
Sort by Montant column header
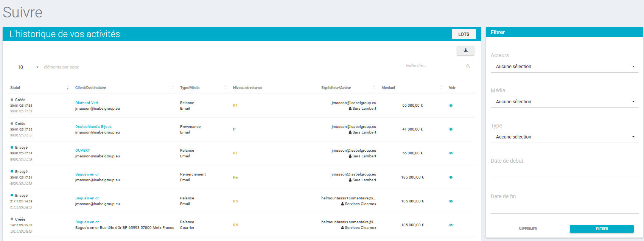click(388, 88)
